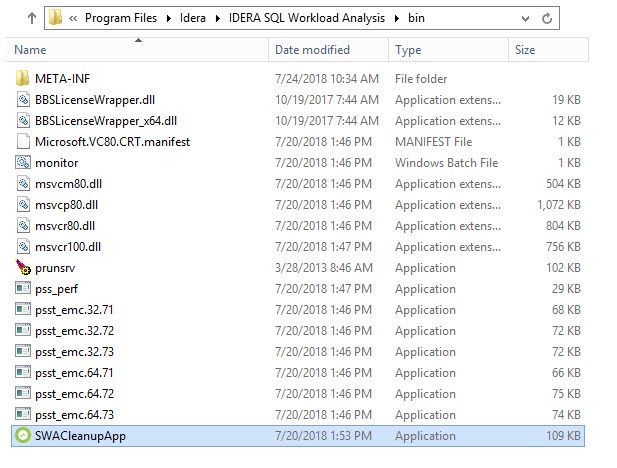Select psst_emc.32.71 application icon

[x=23, y=309]
